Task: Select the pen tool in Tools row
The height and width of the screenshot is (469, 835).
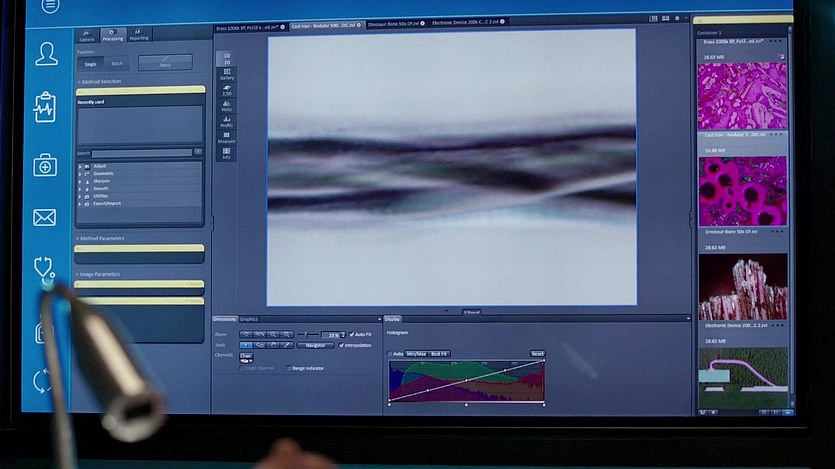Action: coord(286,345)
